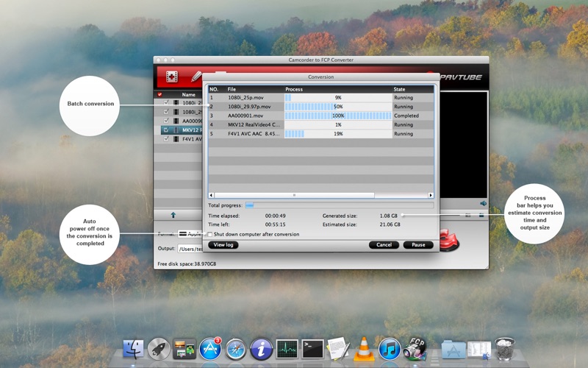Open Finder from the dock
The height and width of the screenshot is (368, 588).
click(x=134, y=349)
